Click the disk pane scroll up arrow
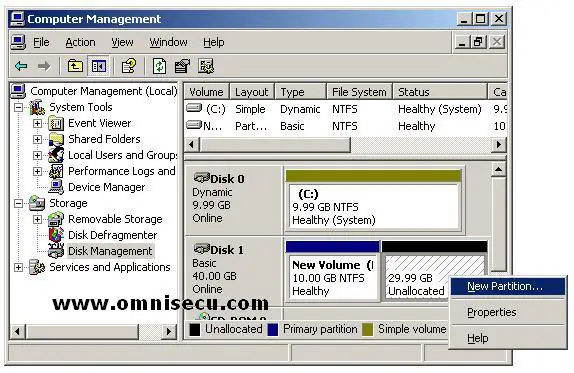The image size is (574, 373). click(498, 169)
